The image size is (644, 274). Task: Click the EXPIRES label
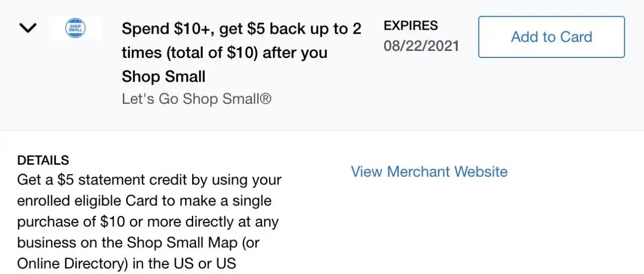point(411,26)
